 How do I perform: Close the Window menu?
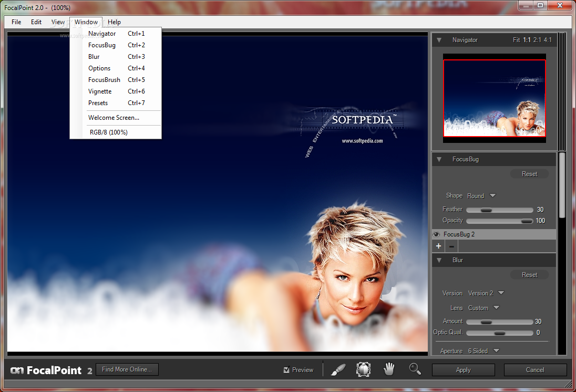click(x=86, y=22)
